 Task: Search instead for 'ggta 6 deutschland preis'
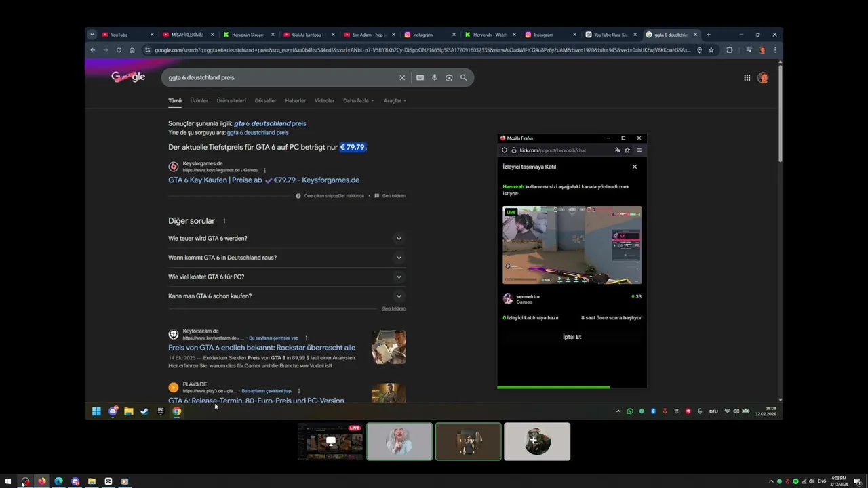258,133
